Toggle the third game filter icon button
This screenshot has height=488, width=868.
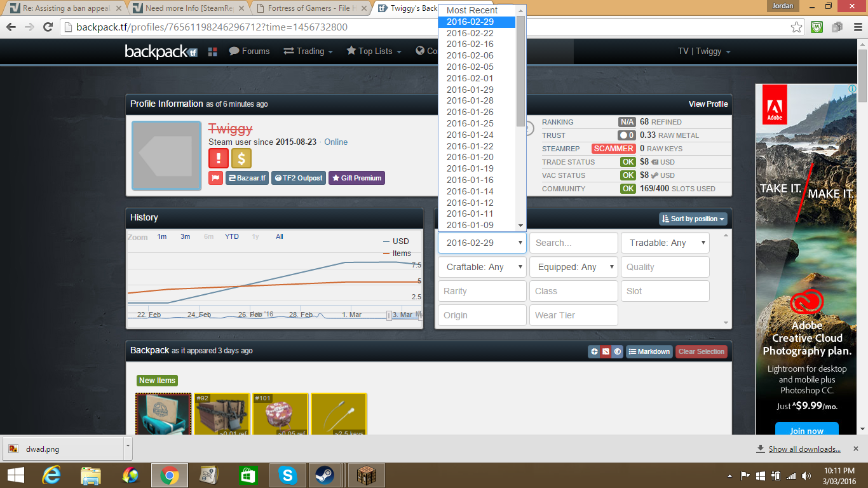[617, 351]
